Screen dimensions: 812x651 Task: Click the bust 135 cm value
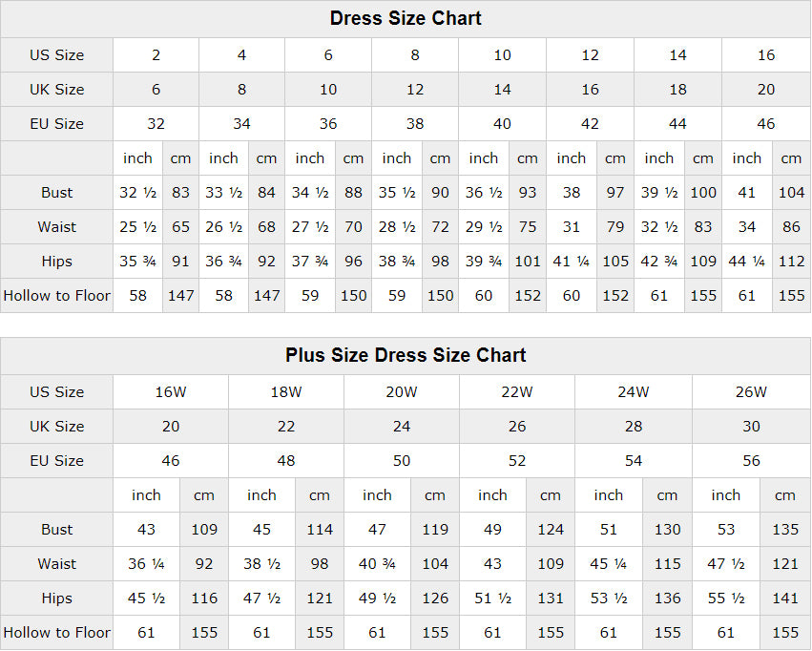pyautogui.click(x=785, y=530)
